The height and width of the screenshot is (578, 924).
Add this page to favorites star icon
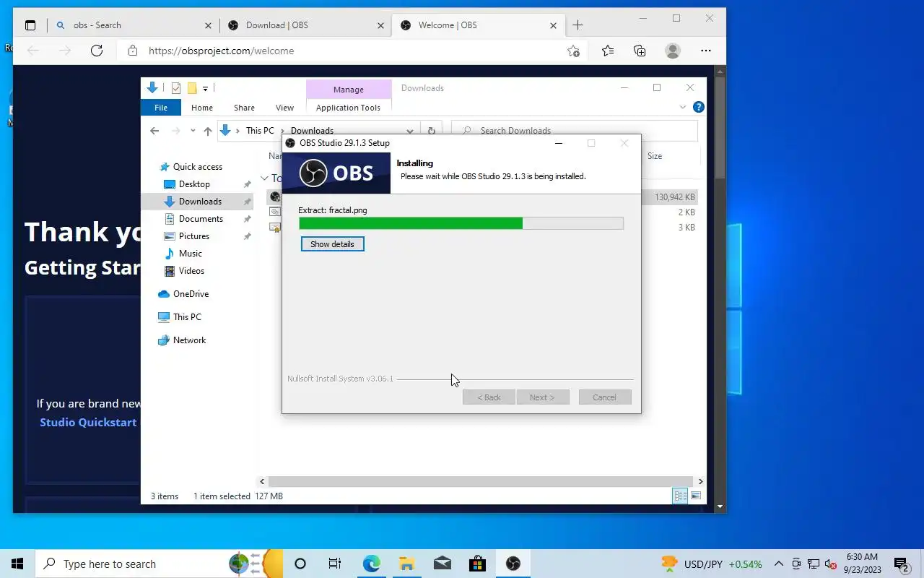(x=573, y=51)
